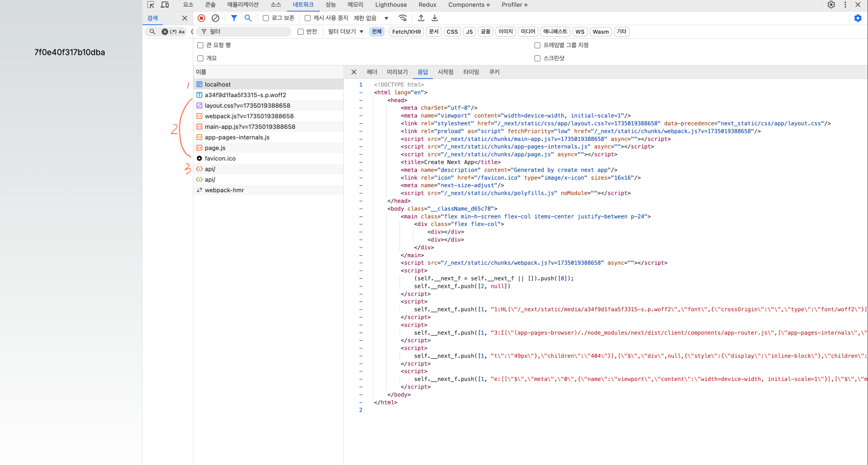Switch to the 요소 Elements tab
868x465 pixels.
[x=188, y=5]
